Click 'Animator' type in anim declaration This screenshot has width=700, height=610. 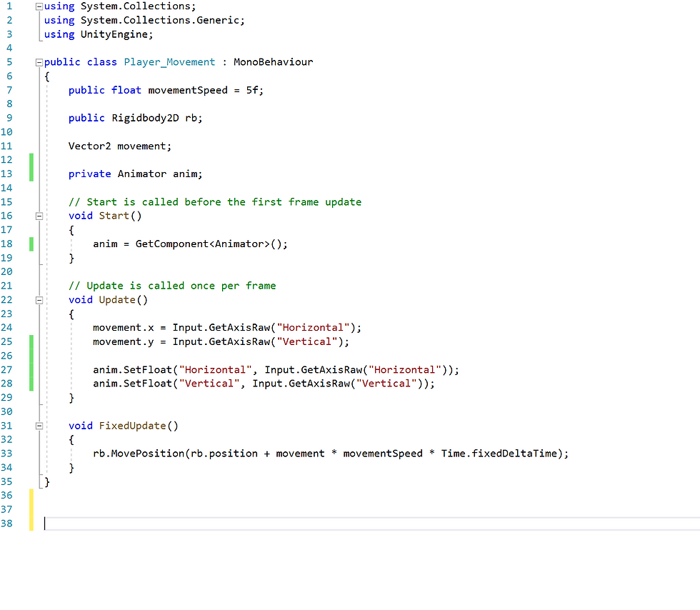click(x=142, y=174)
